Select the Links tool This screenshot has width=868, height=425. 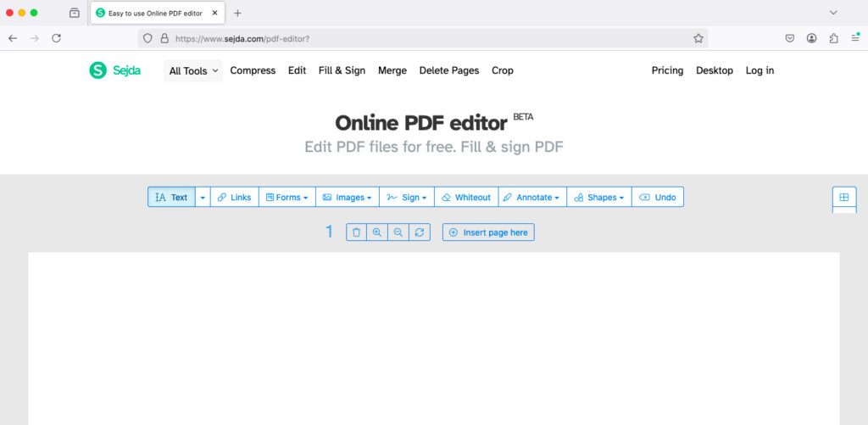(234, 197)
